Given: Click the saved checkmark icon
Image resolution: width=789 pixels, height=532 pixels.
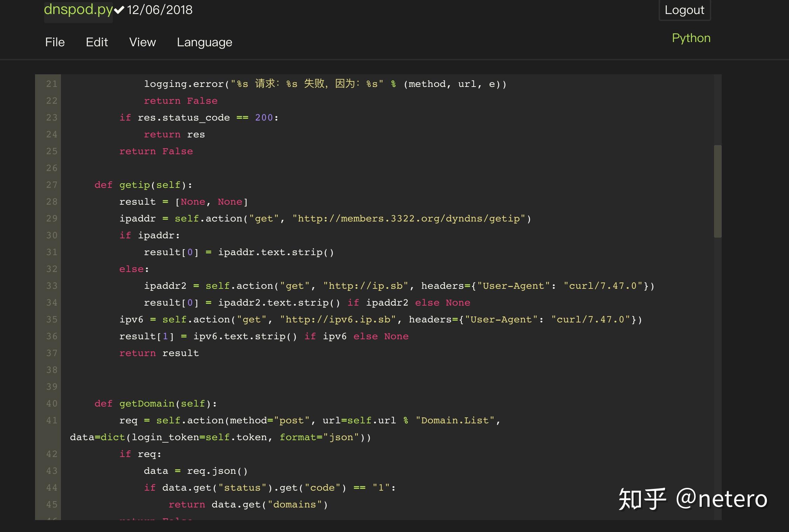Looking at the screenshot, I should click(119, 10).
